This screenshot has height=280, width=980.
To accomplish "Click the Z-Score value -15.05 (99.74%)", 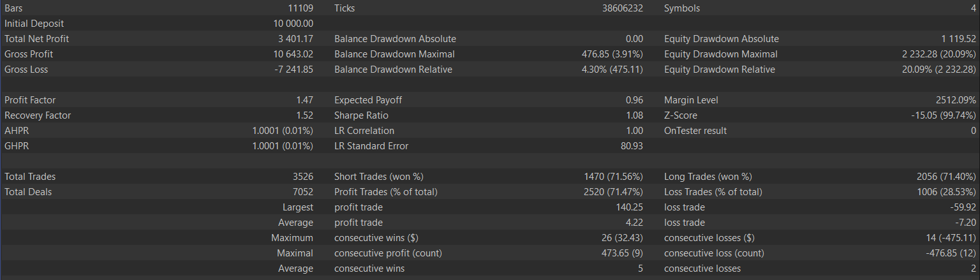I will [944, 115].
